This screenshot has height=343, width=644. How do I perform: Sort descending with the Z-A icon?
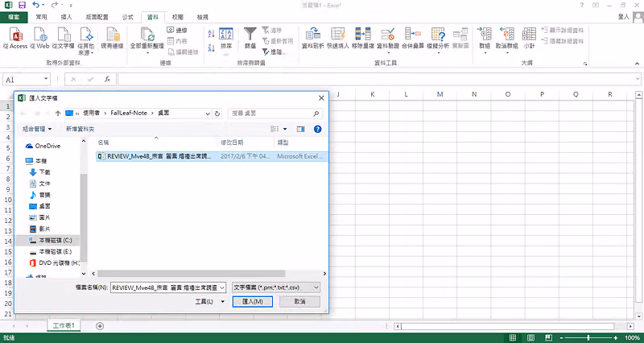(211, 48)
